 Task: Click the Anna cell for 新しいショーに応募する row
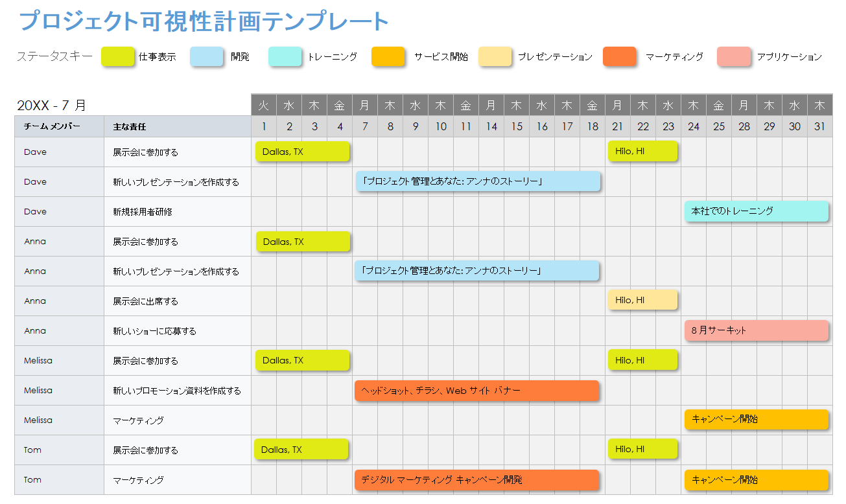(59, 331)
